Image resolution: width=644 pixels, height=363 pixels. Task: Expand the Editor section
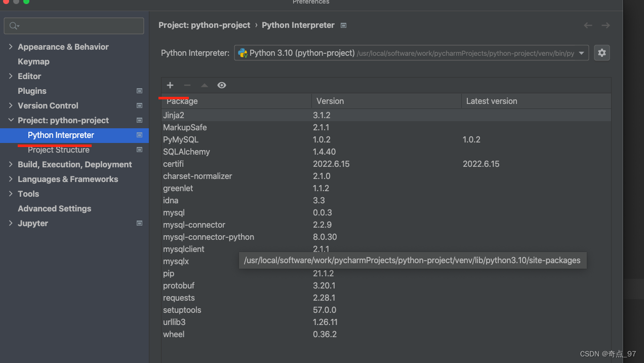click(11, 76)
